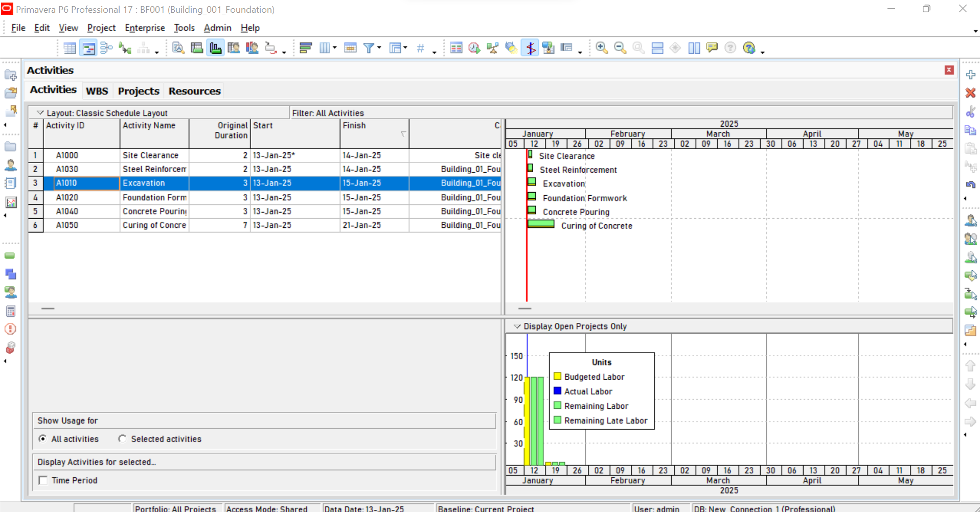Open the Help menu
Viewport: 980px width, 512px height.
point(250,28)
